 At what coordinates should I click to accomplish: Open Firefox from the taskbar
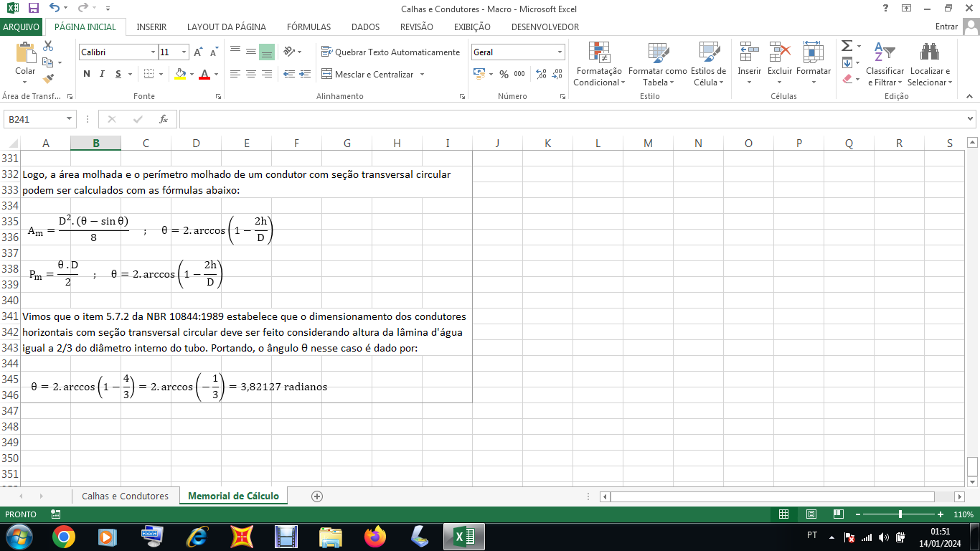coord(374,536)
